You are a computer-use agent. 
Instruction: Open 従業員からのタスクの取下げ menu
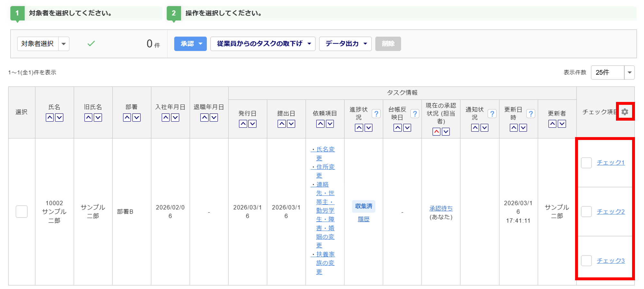[x=263, y=44]
